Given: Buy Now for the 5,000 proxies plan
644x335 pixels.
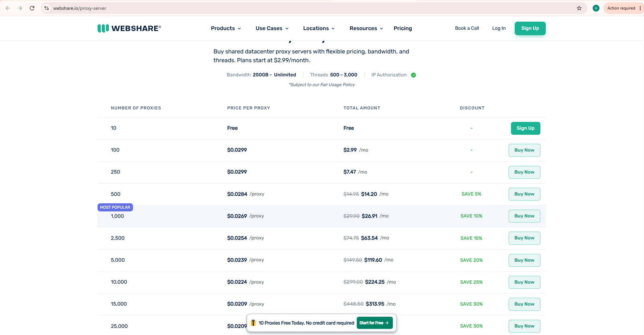Looking at the screenshot, I should (524, 260).
